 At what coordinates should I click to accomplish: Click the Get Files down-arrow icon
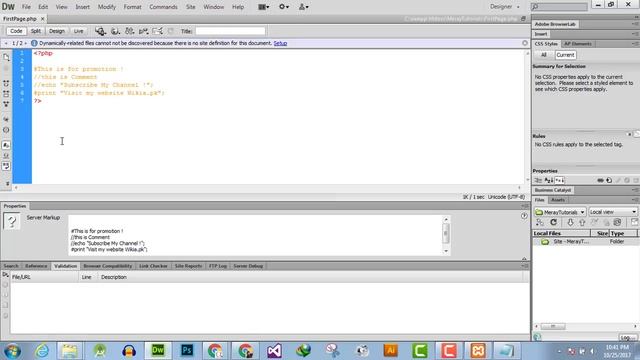(x=570, y=222)
